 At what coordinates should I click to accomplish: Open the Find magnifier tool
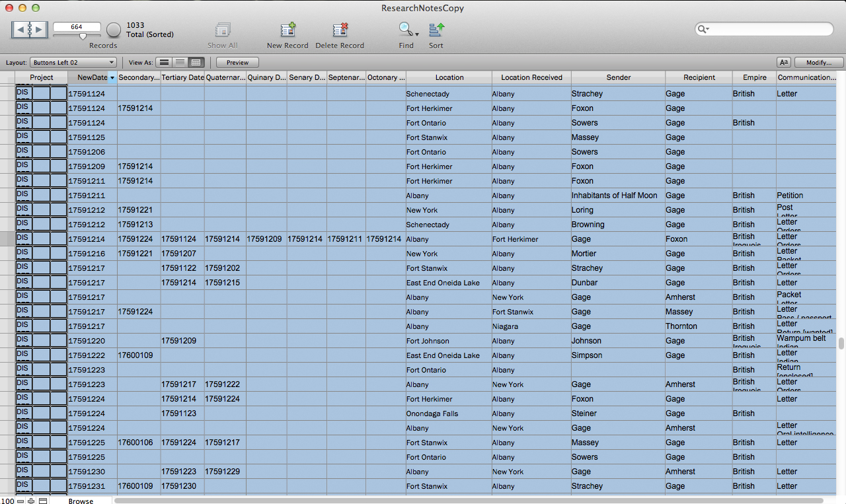point(404,30)
